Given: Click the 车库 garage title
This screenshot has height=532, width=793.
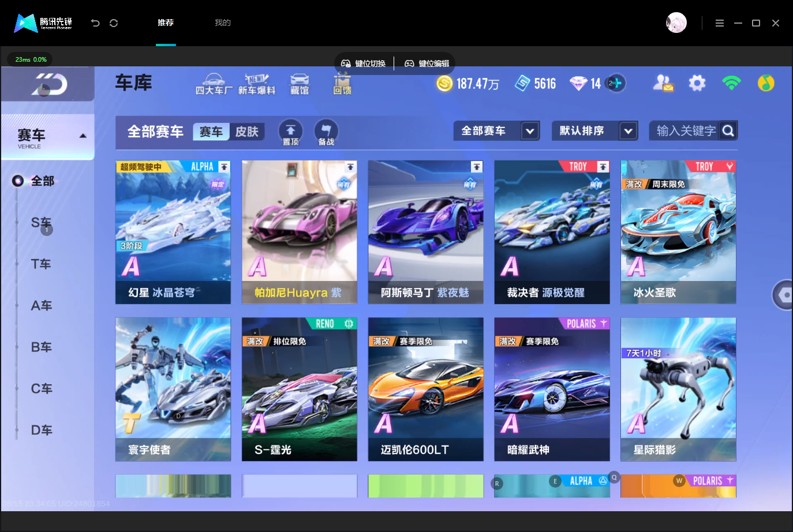Looking at the screenshot, I should [134, 83].
